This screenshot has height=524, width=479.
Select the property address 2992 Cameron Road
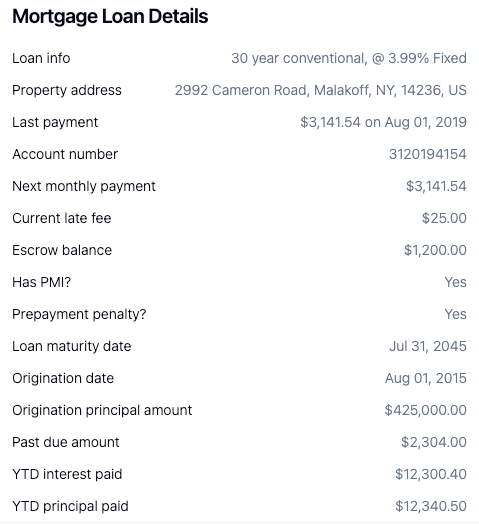321,91
